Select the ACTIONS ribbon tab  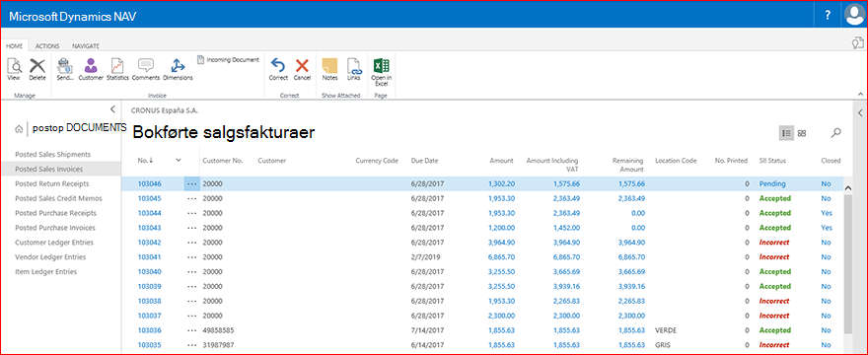click(47, 46)
